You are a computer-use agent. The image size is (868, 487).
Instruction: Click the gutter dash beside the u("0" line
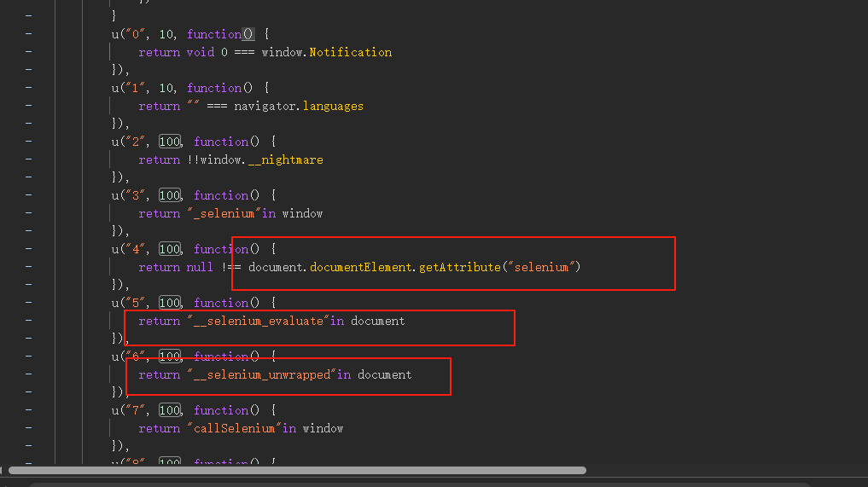click(x=29, y=34)
